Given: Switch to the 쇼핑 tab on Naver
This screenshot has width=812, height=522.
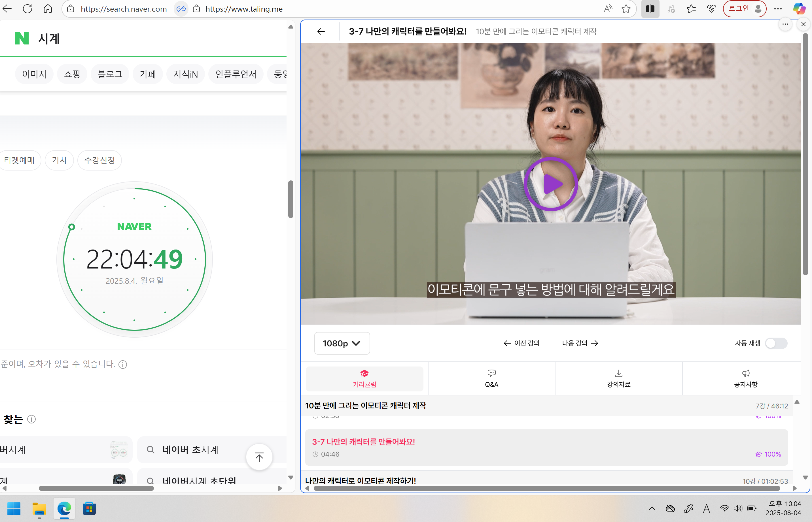Looking at the screenshot, I should click(72, 74).
